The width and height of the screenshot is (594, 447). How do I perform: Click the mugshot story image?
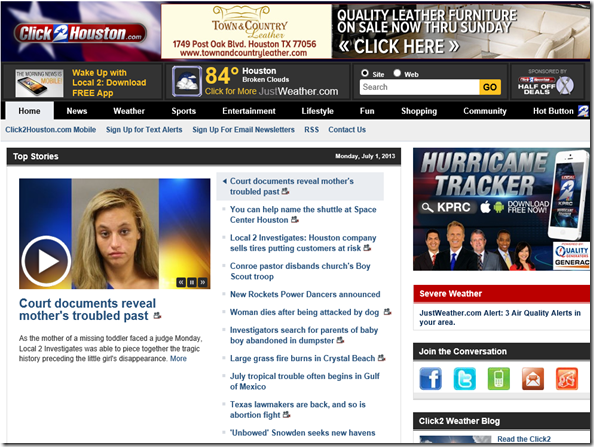115,234
